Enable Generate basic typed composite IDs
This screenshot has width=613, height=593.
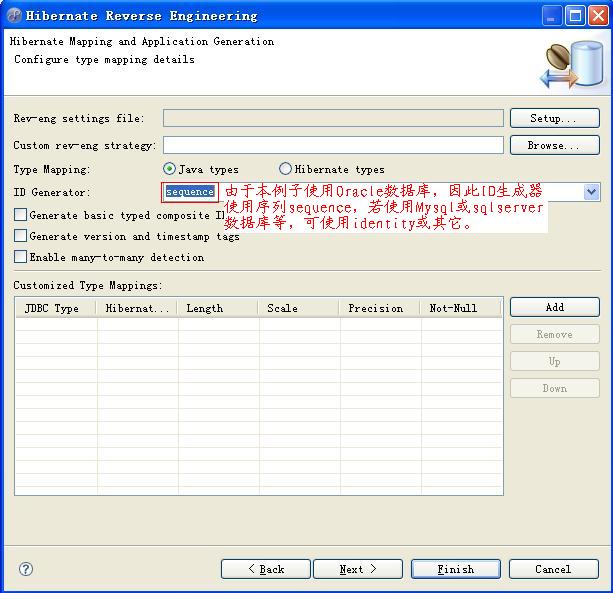pos(20,215)
